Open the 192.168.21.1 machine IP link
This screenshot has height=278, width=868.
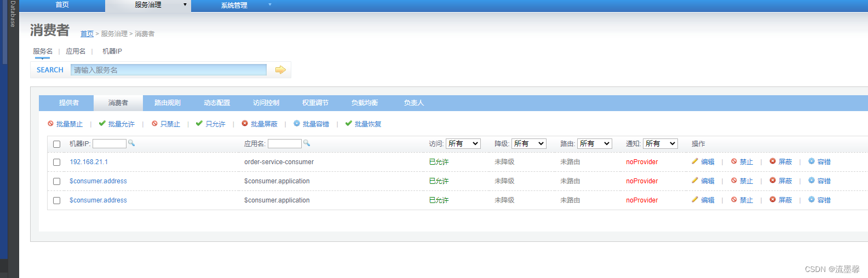point(89,162)
